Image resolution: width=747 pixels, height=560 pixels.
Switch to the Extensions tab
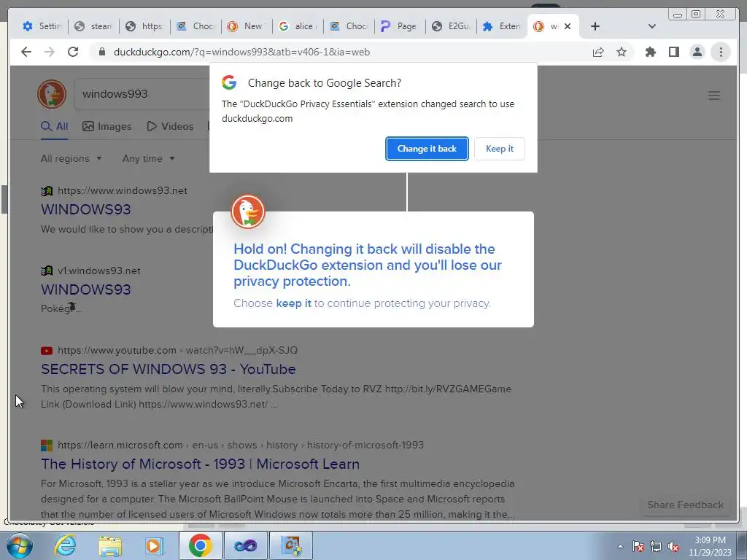[502, 26]
